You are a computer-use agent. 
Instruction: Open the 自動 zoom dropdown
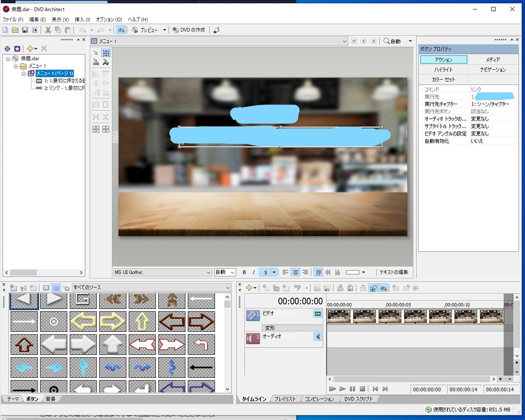(410, 41)
